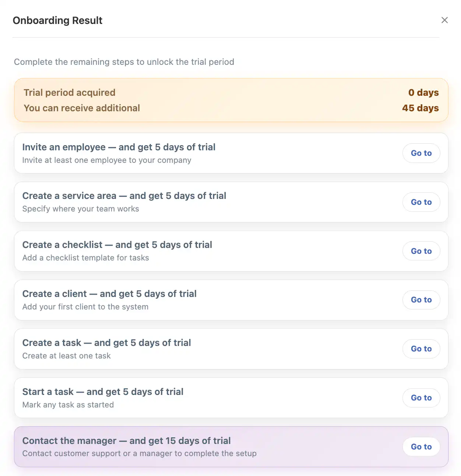This screenshot has height=476, width=461.
Task: Click Go to for creating a task
Action: click(x=421, y=349)
